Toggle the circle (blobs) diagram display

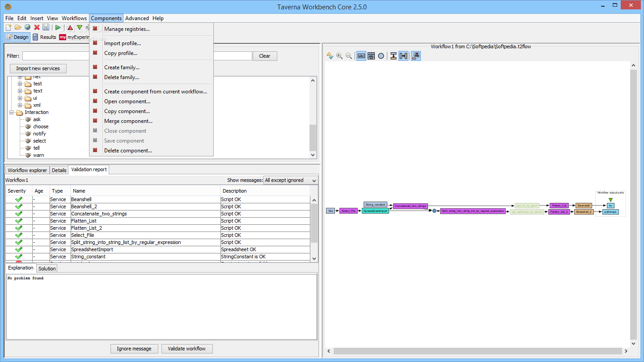coord(381,56)
